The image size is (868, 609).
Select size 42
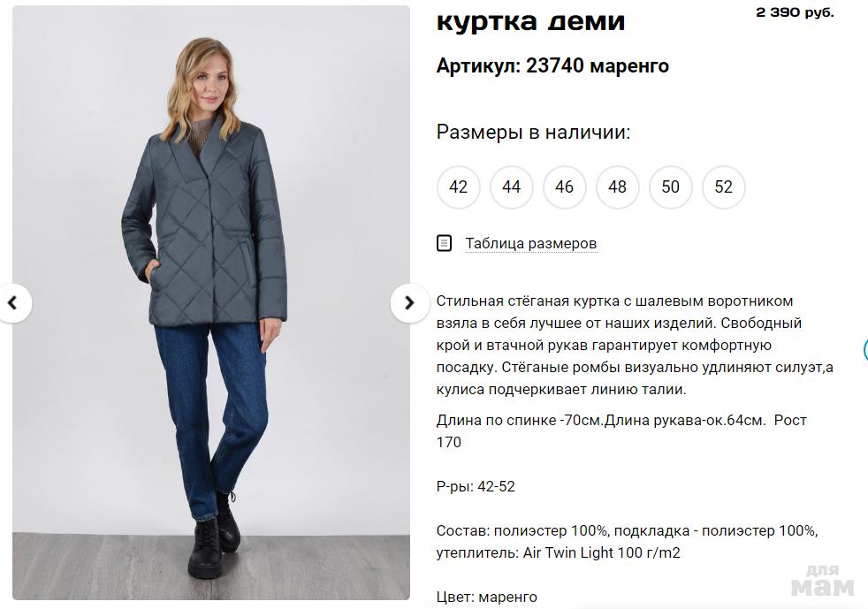coord(459,187)
